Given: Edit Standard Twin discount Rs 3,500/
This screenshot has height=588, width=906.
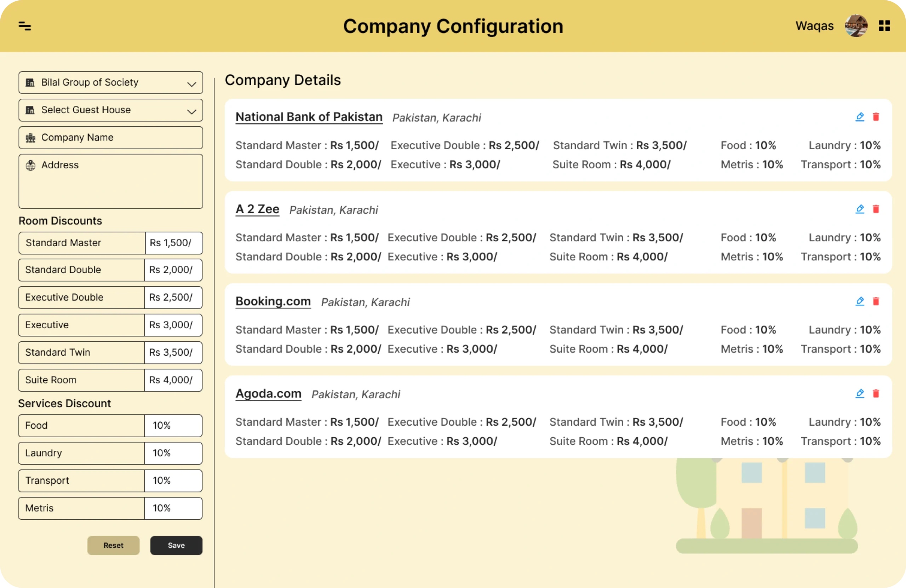Looking at the screenshot, I should pyautogui.click(x=173, y=352).
